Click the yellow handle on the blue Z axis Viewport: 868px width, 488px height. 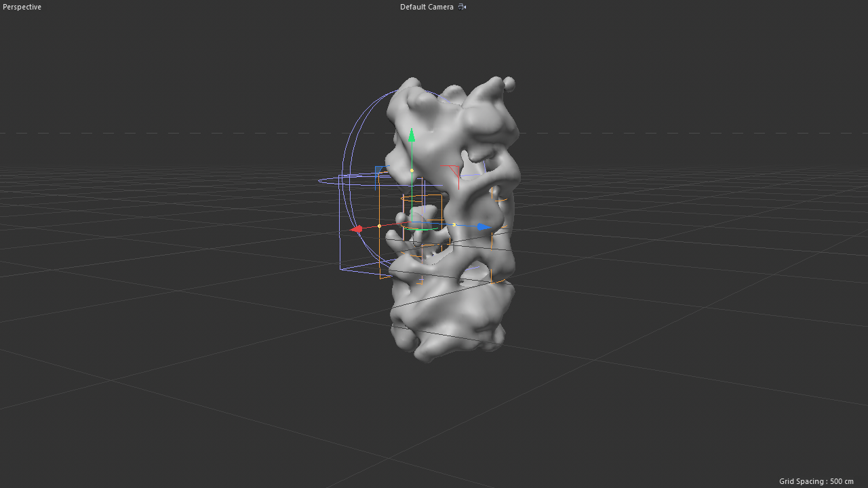tap(452, 226)
